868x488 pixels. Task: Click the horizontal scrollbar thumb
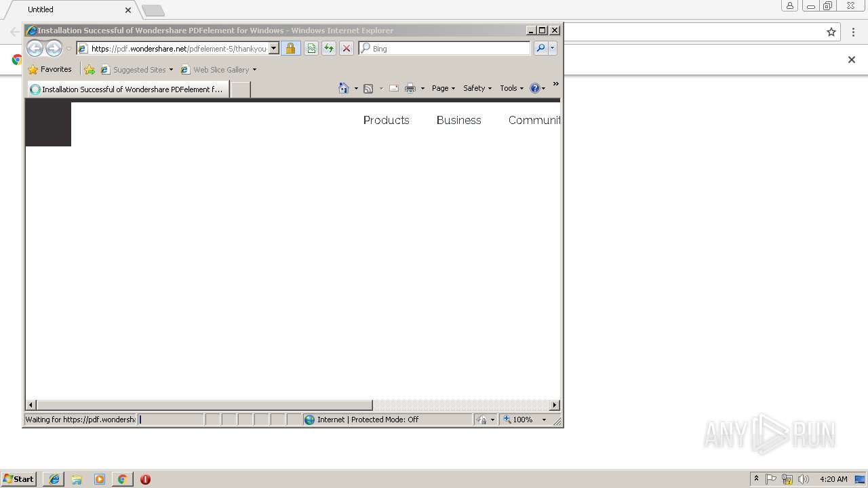(x=204, y=405)
